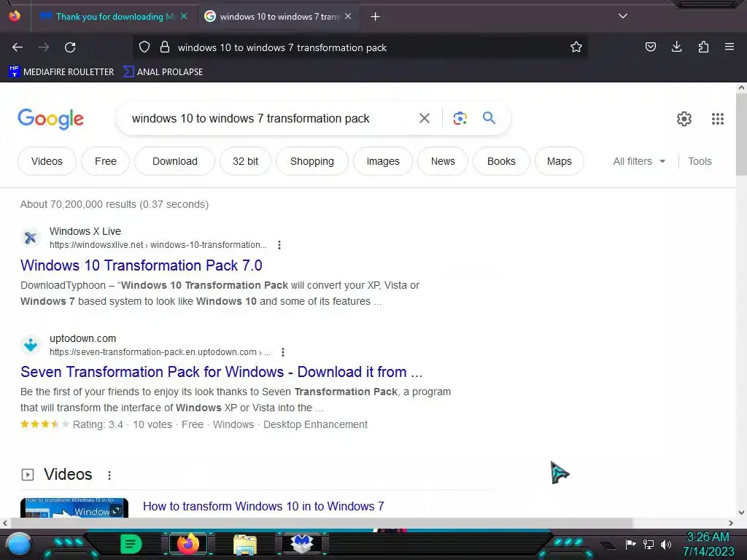Screen dimensions: 747x560
Task: Open 'Seven Transformation Pack for Windows' result
Action: point(222,372)
